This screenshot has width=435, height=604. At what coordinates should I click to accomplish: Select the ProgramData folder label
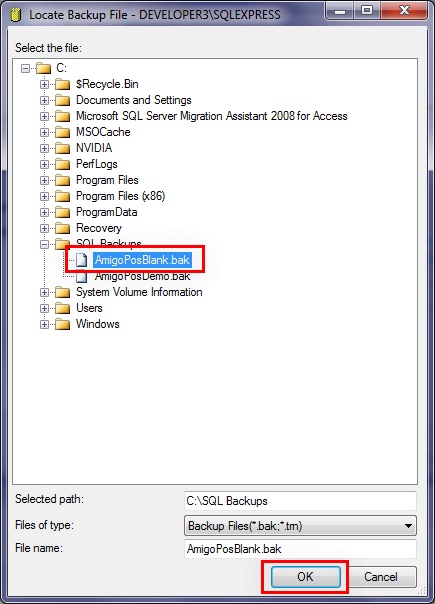[106, 212]
